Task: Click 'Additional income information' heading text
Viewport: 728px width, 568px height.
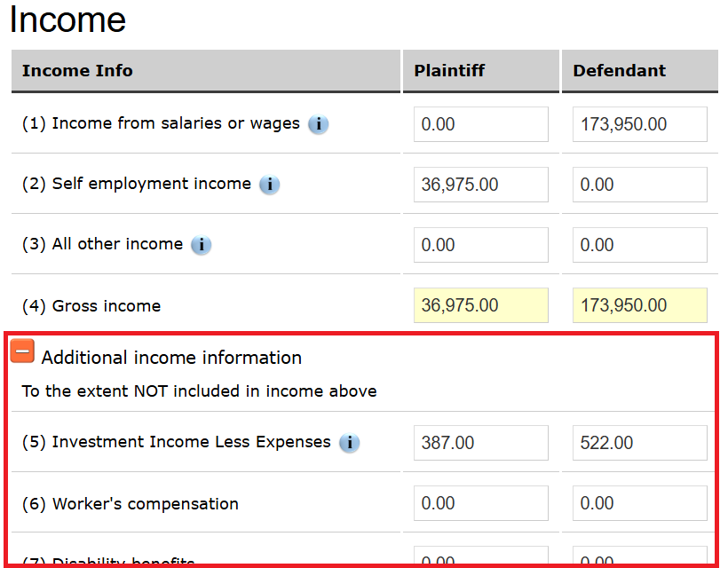Action: (x=171, y=358)
